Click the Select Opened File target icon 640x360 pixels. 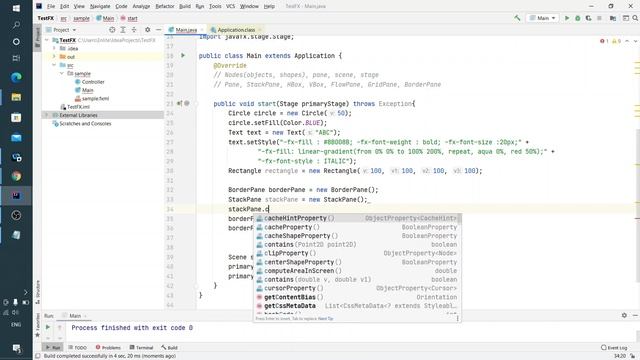click(x=112, y=30)
